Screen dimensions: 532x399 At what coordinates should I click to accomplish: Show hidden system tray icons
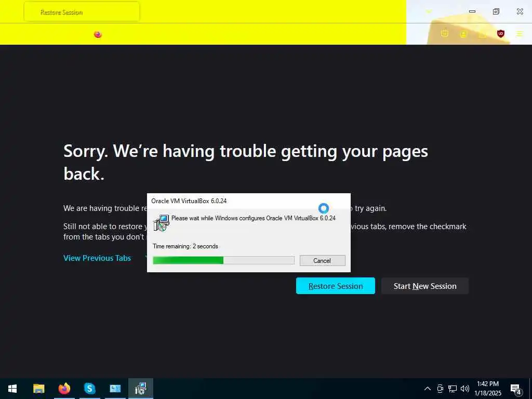click(x=428, y=389)
